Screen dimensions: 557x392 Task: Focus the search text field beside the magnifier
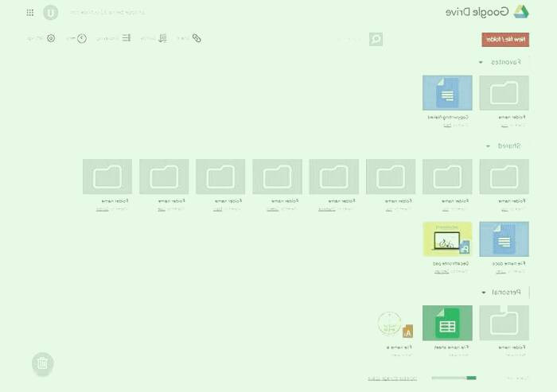349,39
